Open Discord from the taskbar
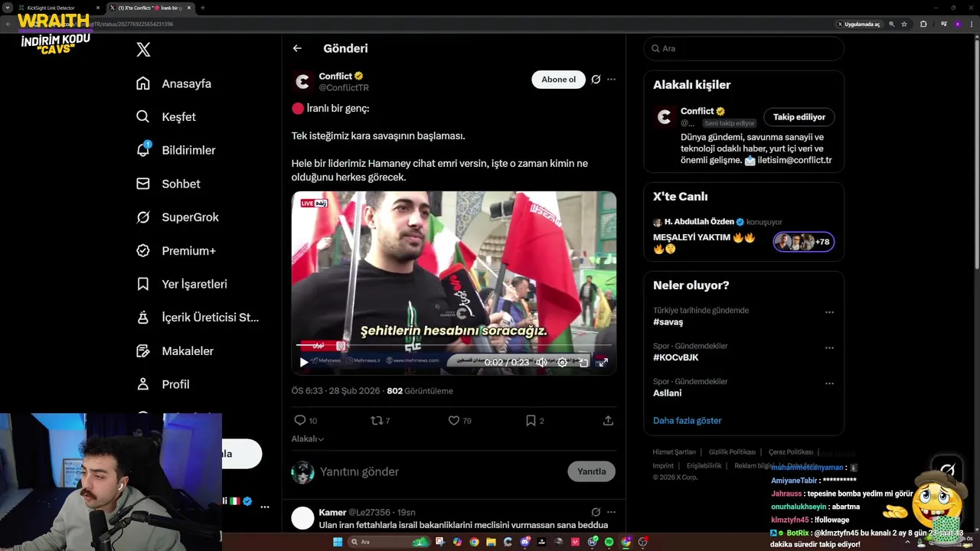The image size is (980, 551). (x=525, y=542)
